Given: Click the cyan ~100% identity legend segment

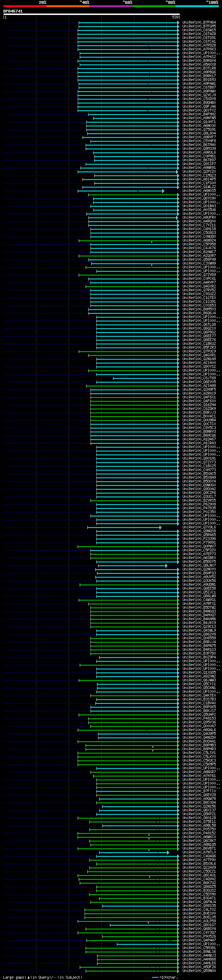Looking at the screenshot, I should coord(197,6).
